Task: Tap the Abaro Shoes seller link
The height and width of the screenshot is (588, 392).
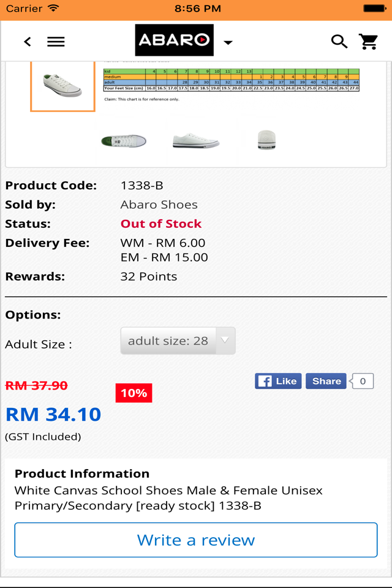Action: point(159,205)
